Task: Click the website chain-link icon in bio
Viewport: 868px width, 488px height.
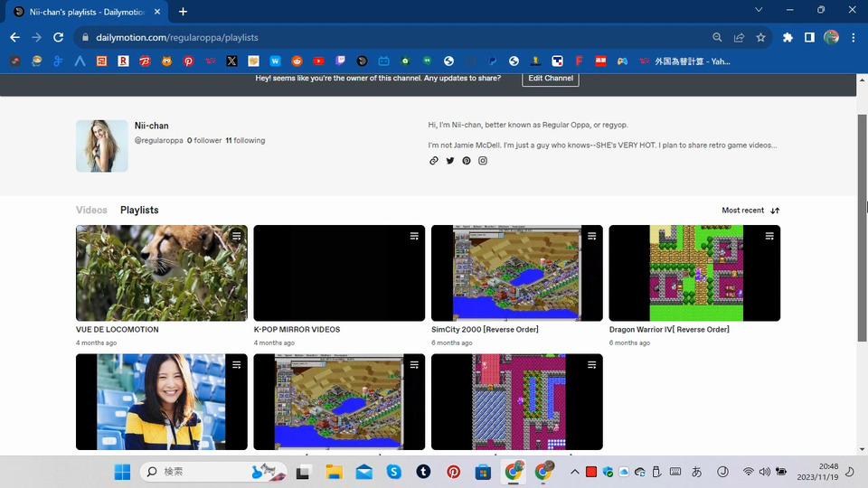Action: click(434, 161)
